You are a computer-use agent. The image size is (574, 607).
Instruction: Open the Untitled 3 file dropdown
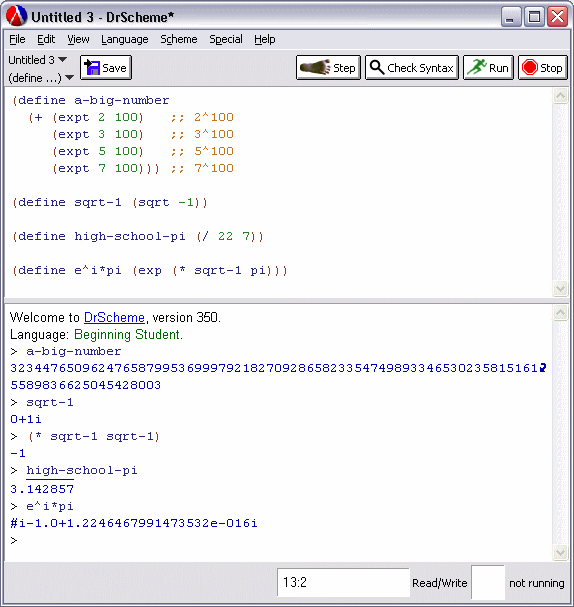38,60
